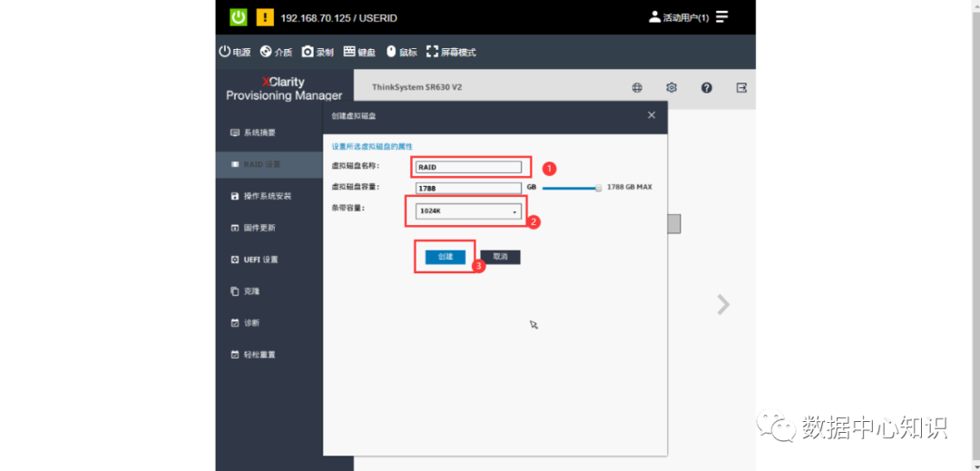This screenshot has height=471, width=980.
Task: Open the yellow warning alert icon
Action: tap(265, 17)
